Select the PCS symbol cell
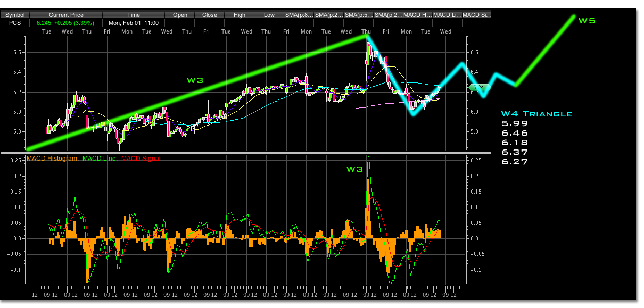Viewport: 644px width, 308px height. 15,23
